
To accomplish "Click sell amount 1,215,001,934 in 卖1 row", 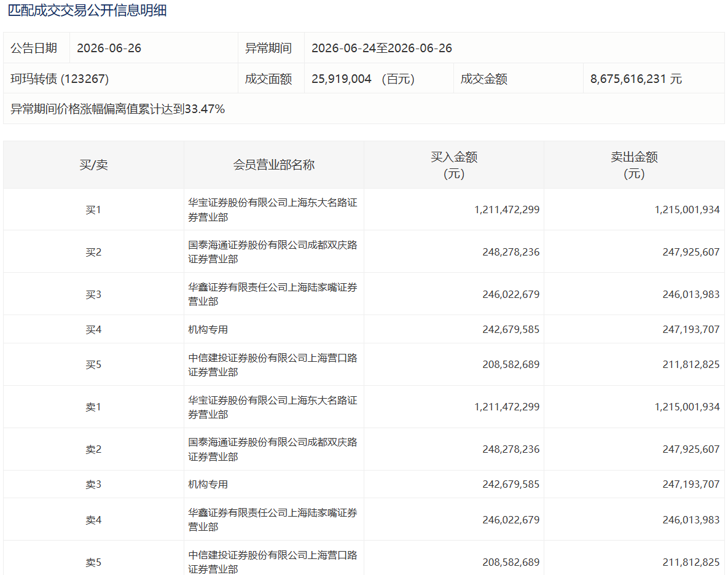I will [x=687, y=407].
